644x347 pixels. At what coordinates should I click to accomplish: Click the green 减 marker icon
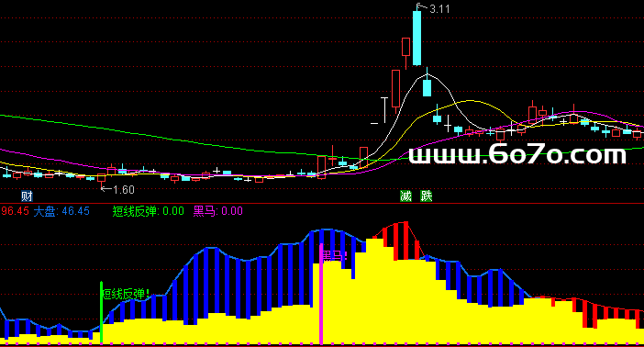coord(405,196)
